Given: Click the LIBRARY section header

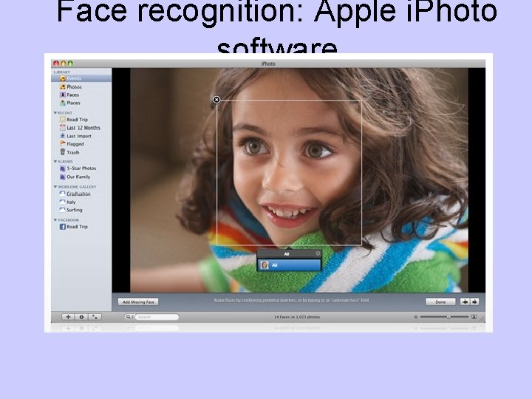Looking at the screenshot, I should coord(62,72).
